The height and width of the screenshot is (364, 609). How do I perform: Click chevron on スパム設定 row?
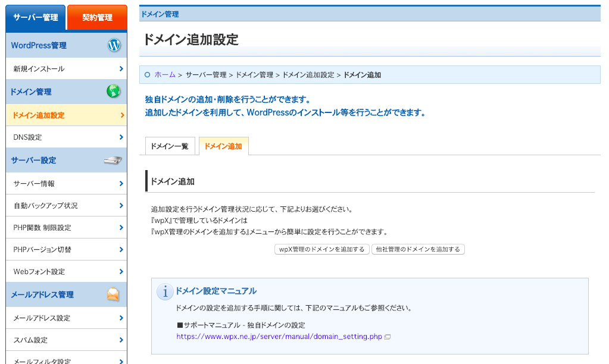coord(121,340)
